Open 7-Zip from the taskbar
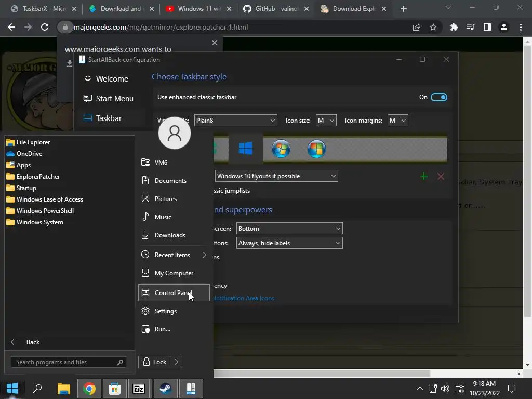Viewport: 532px width, 399px height. pos(139,389)
